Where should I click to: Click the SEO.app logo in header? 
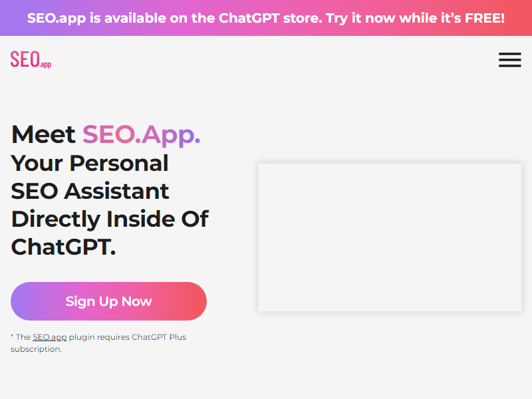(31, 60)
